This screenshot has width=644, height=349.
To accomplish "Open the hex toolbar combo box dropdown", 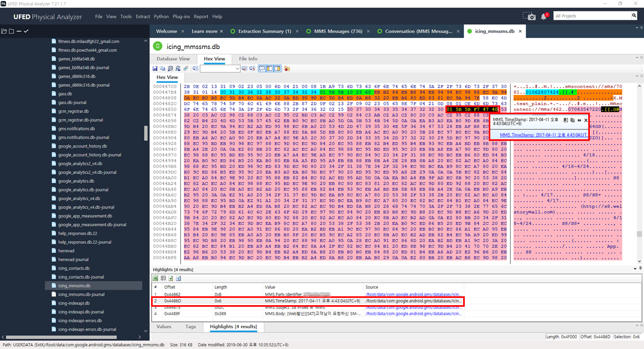I will pos(237,68).
